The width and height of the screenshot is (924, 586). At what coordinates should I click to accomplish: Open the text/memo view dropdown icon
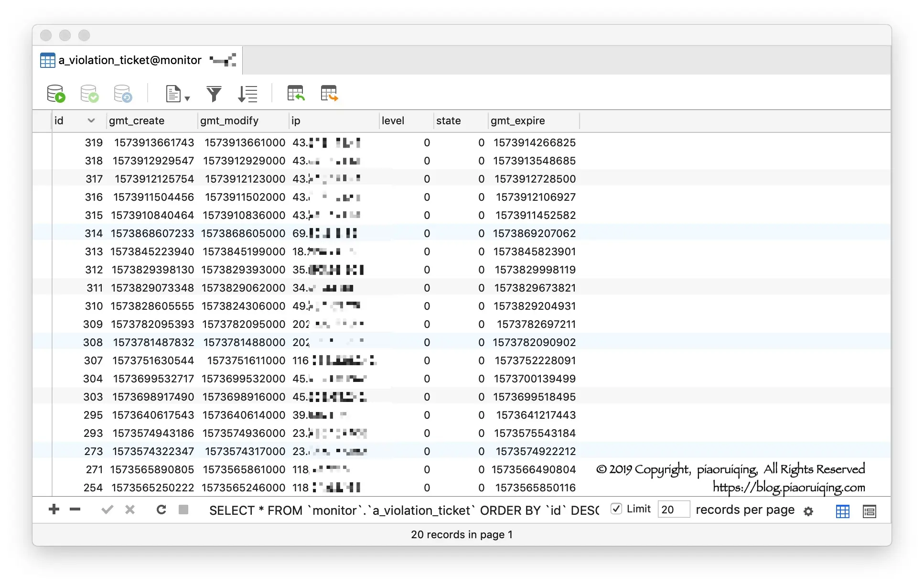178,94
